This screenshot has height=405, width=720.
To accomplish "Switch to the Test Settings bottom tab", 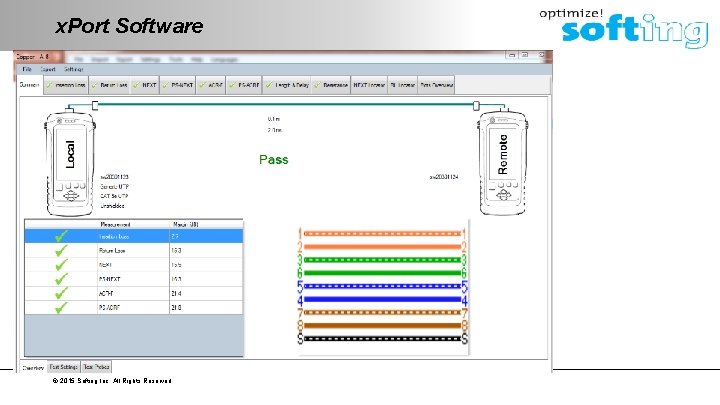I will point(63,367).
